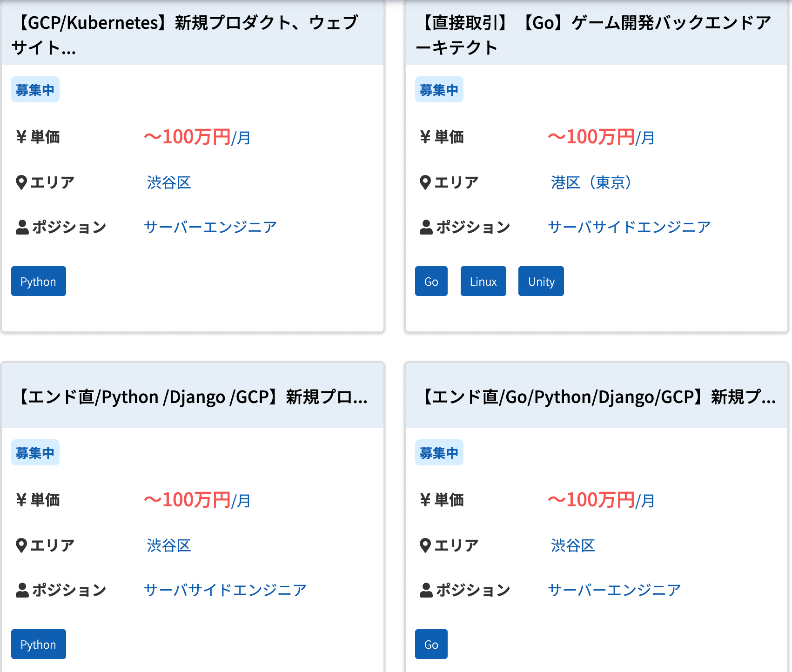This screenshot has height=672, width=792.
Task: Select 渋谷区 in the GCP/Kubernetes card
Action: point(169,182)
